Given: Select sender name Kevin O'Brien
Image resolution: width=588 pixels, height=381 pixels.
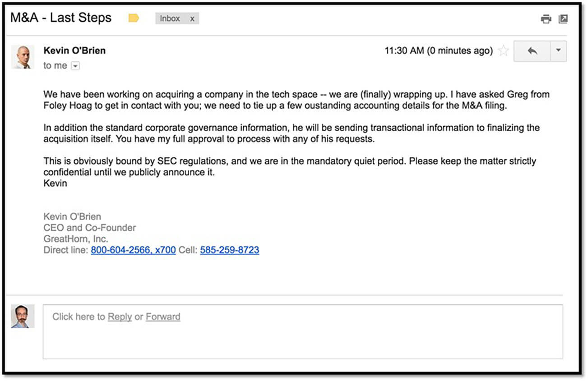Looking at the screenshot, I should point(74,50).
